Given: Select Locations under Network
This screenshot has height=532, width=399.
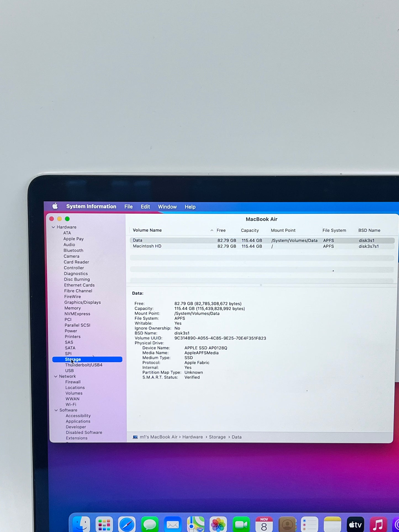Looking at the screenshot, I should [75, 388].
